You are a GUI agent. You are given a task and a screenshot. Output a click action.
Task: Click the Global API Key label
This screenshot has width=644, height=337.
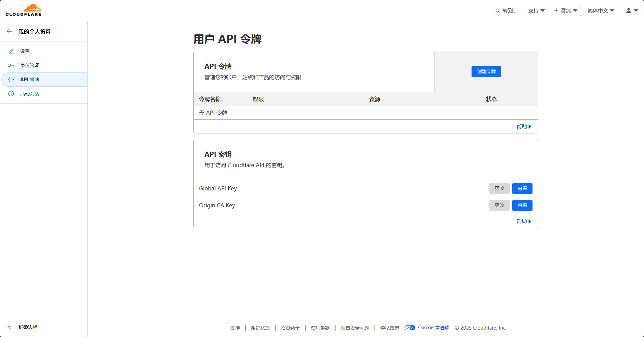(218, 188)
